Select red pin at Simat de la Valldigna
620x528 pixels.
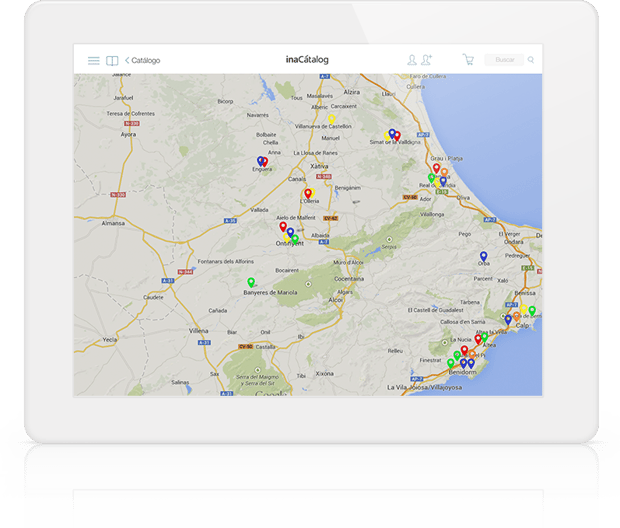point(397,136)
